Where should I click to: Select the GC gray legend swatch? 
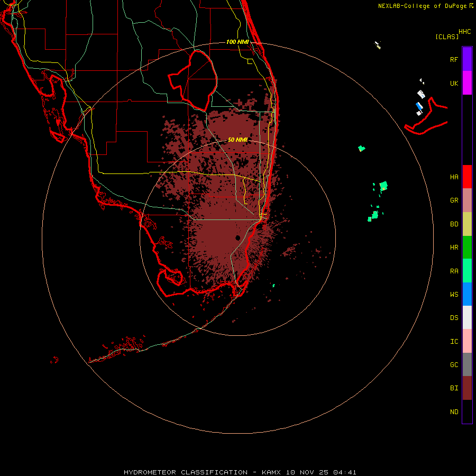467,364
